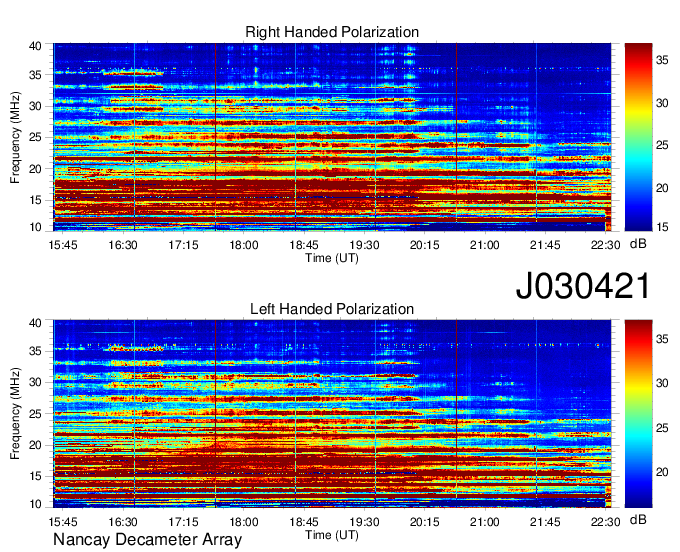Click the 20 dB label on Right Handed color bar
The image size is (680, 552).
click(x=662, y=187)
